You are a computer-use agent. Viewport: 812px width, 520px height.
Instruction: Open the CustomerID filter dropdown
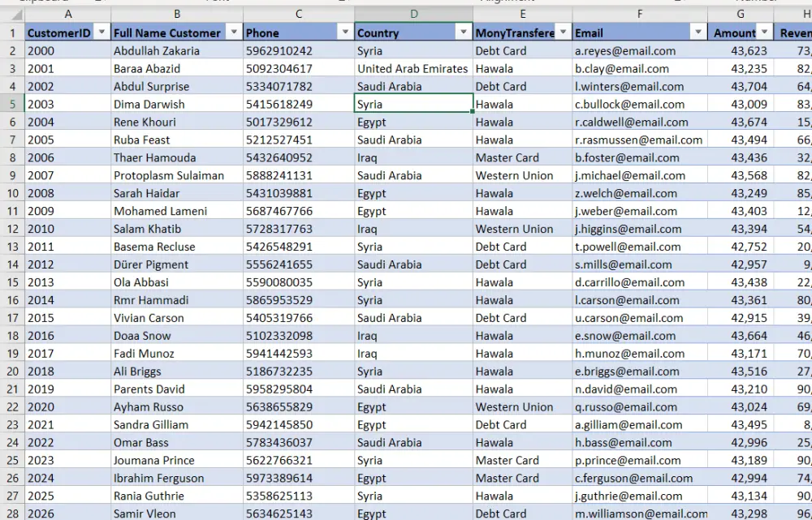pos(102,33)
